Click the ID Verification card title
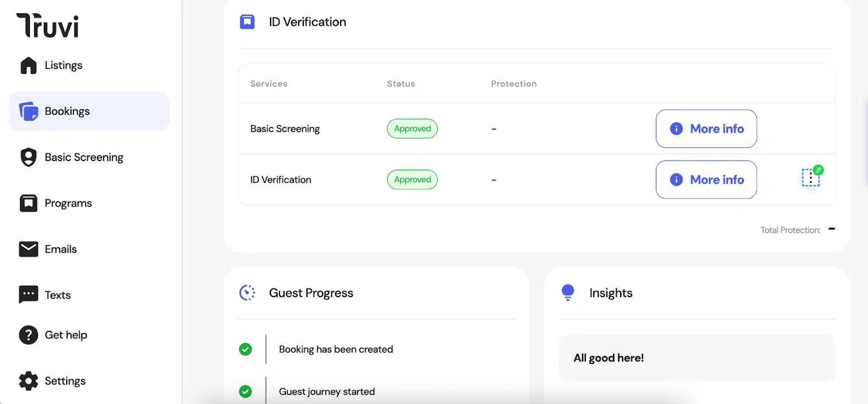 pyautogui.click(x=308, y=22)
